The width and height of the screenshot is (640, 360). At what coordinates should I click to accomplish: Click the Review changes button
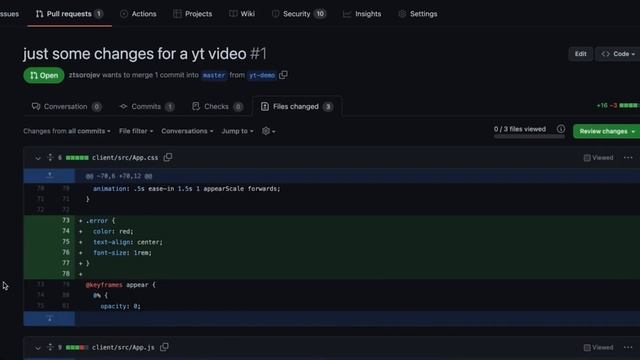pos(606,131)
